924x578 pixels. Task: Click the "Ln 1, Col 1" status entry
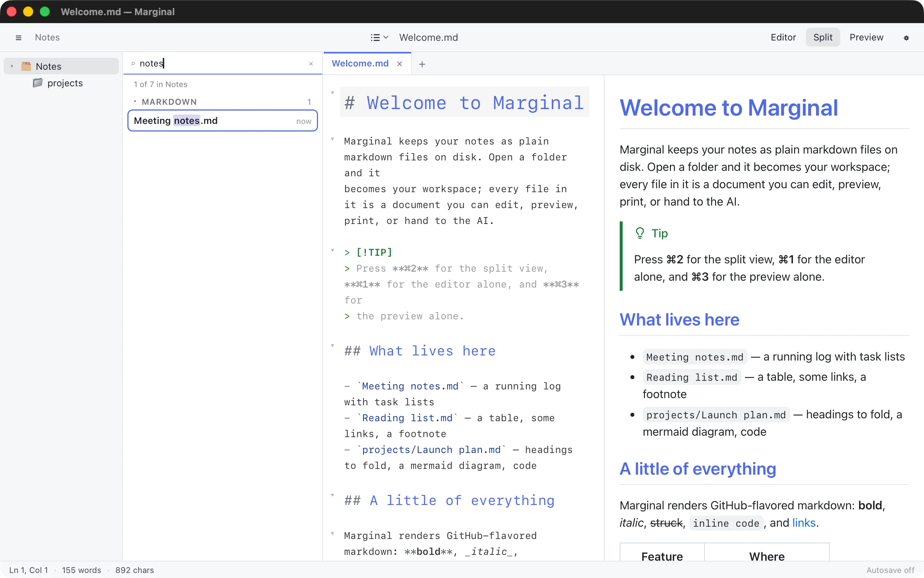point(29,570)
